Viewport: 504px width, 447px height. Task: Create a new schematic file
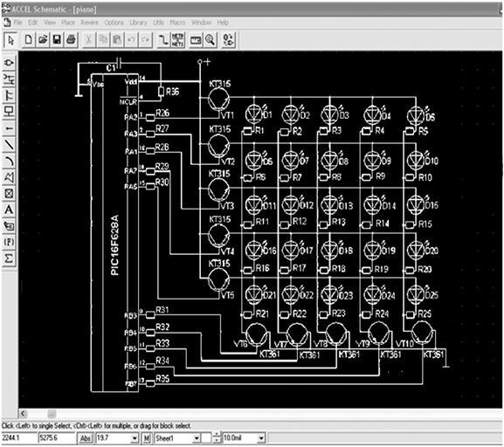click(28, 40)
